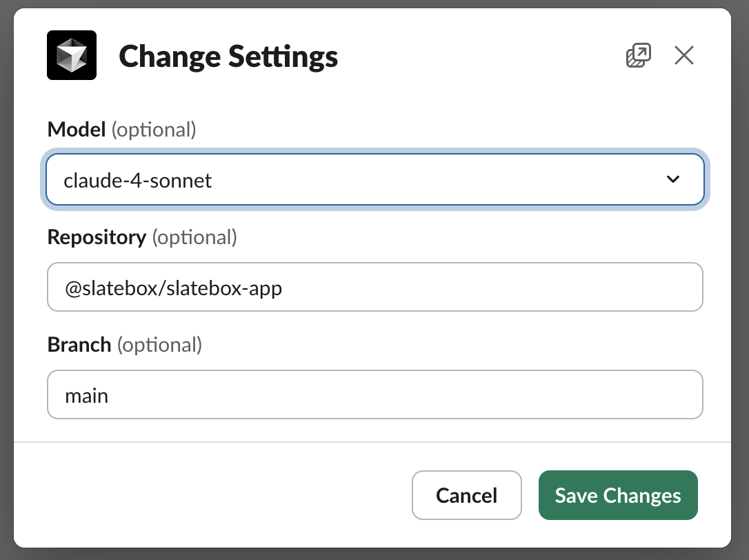Image resolution: width=749 pixels, height=560 pixels.
Task: Focus the Branch input field
Action: pyautogui.click(x=374, y=395)
